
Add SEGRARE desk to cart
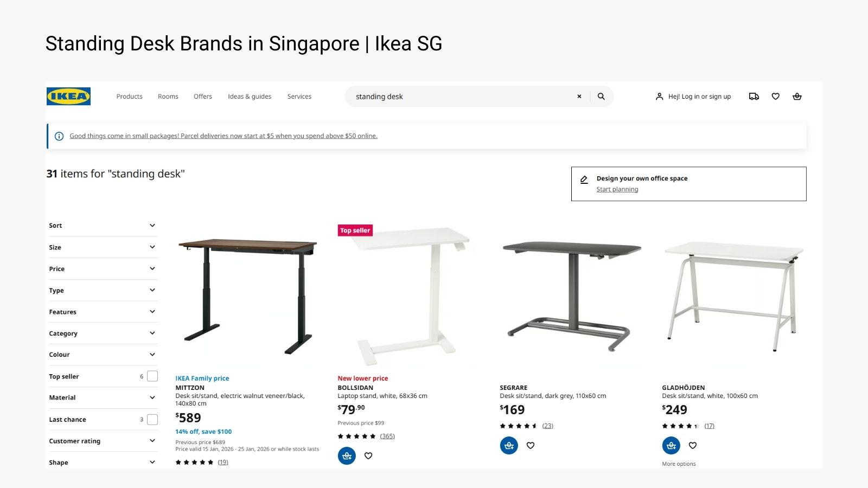[x=508, y=445]
